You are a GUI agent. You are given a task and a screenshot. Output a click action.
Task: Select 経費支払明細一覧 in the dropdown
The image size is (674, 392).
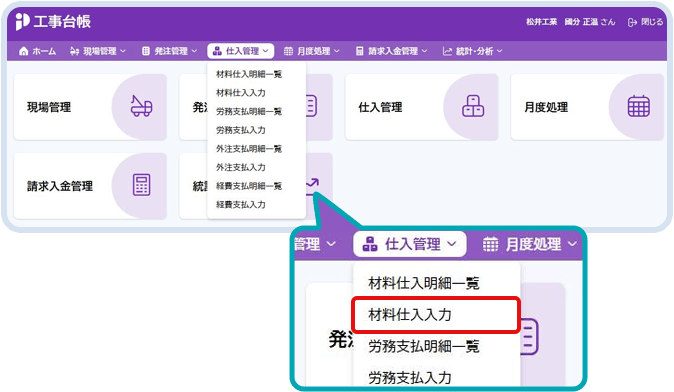click(249, 186)
